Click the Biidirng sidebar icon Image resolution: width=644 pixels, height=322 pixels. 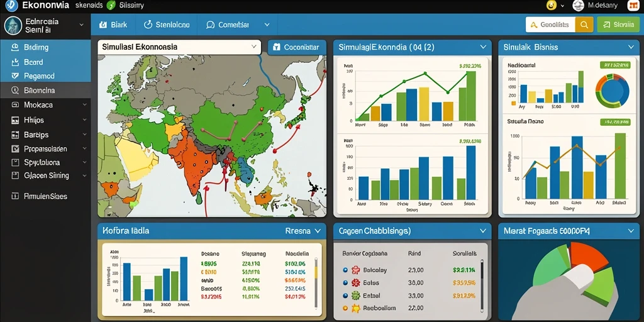[x=16, y=47]
